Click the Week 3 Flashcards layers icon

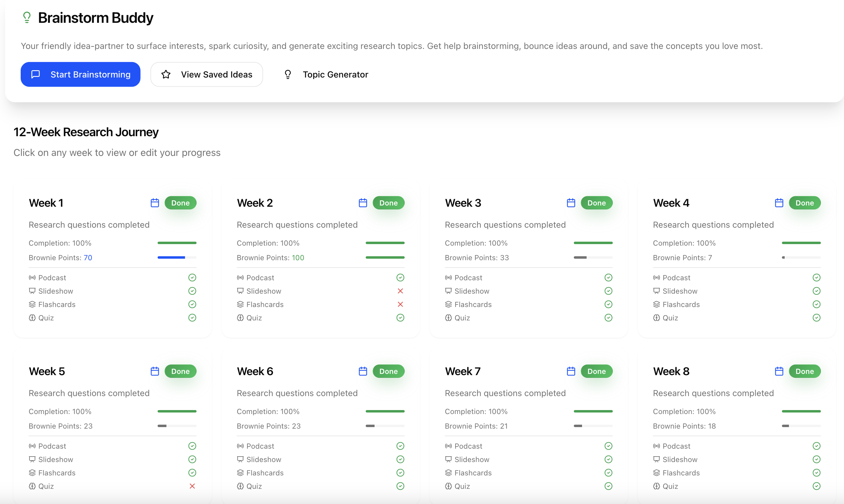point(448,304)
